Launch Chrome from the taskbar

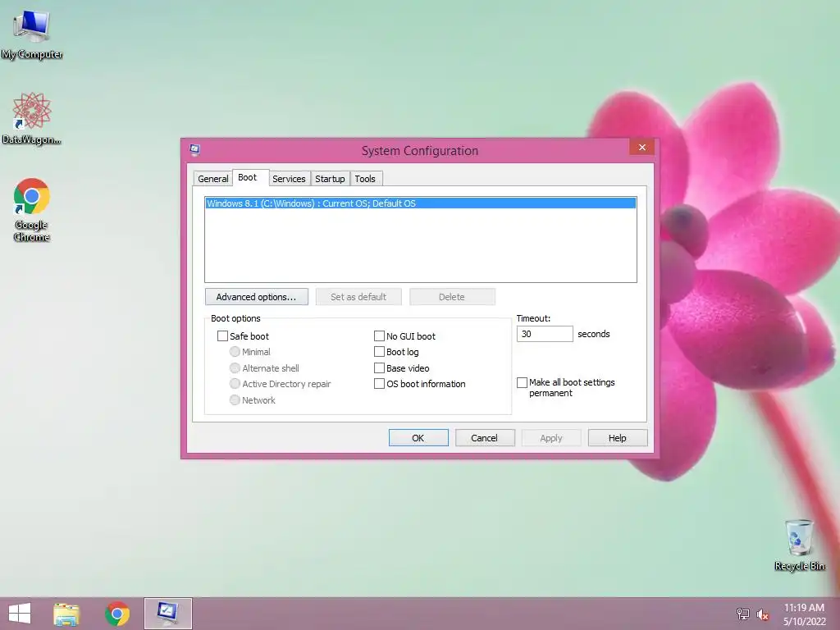point(117,614)
